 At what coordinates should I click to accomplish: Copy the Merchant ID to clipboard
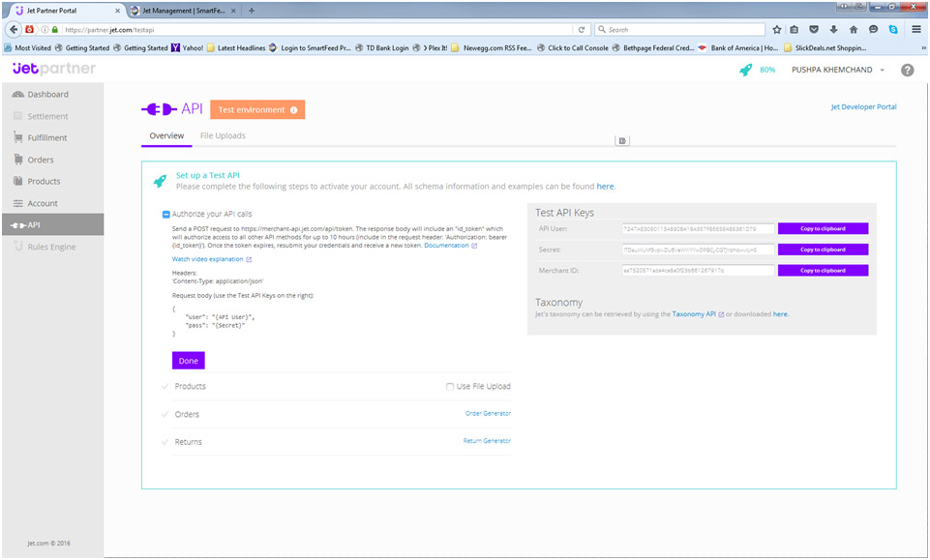point(823,270)
